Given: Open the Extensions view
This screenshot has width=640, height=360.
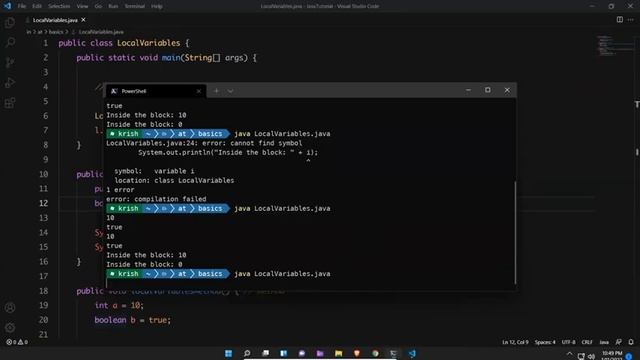Looking at the screenshot, I should (10, 102).
